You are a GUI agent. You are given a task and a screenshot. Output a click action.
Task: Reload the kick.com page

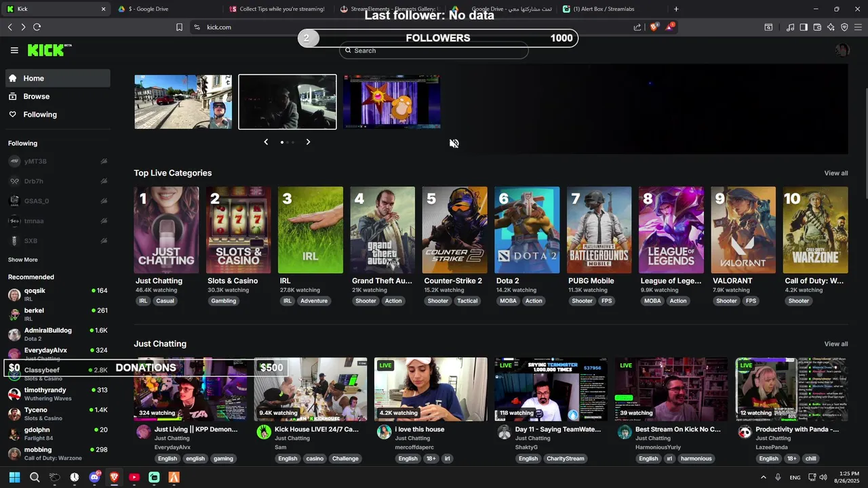pyautogui.click(x=37, y=27)
